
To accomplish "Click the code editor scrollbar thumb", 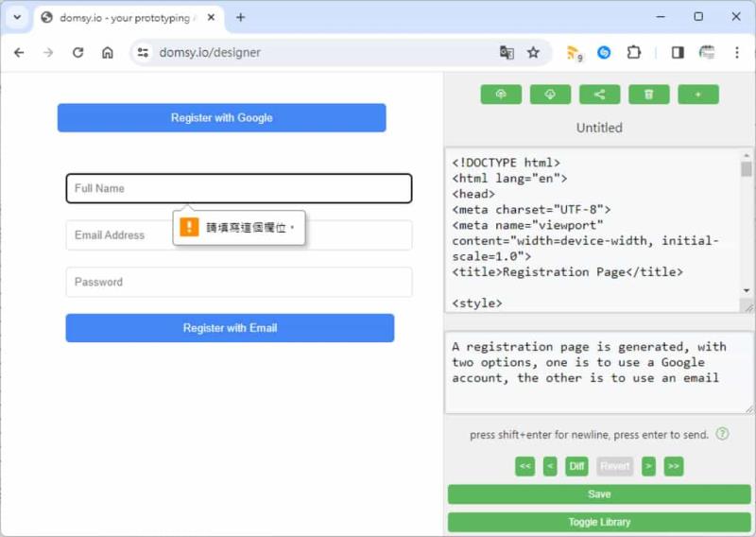I will coord(747,169).
